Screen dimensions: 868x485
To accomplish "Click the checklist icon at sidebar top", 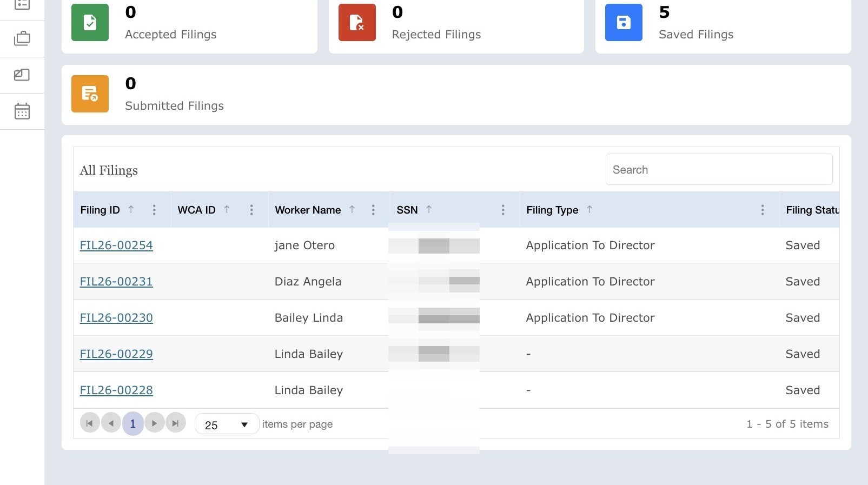I will click(x=22, y=4).
